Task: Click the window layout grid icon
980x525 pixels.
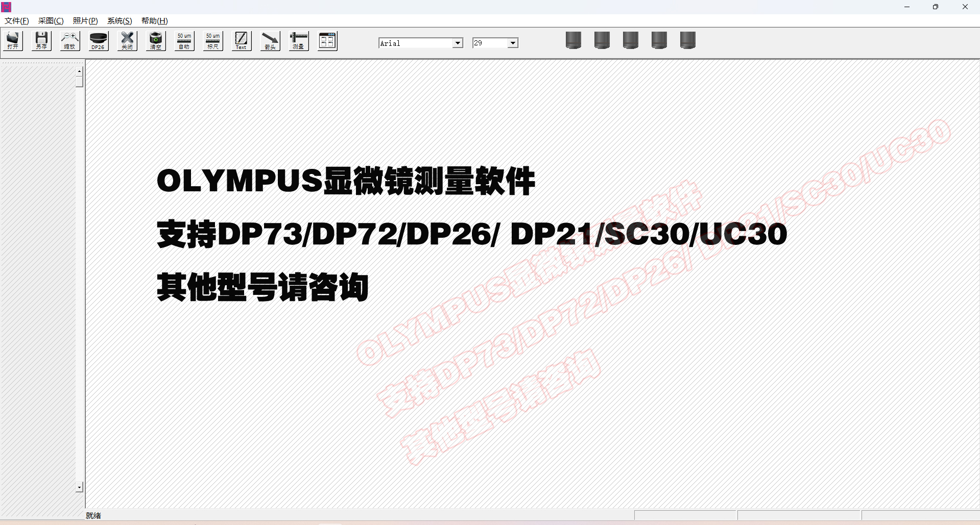Action: 327,41
